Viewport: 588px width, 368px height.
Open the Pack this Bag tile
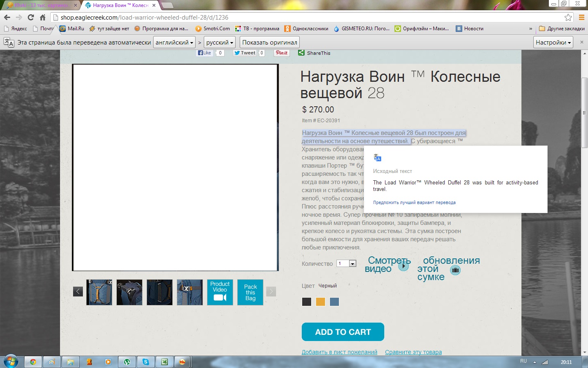(250, 292)
